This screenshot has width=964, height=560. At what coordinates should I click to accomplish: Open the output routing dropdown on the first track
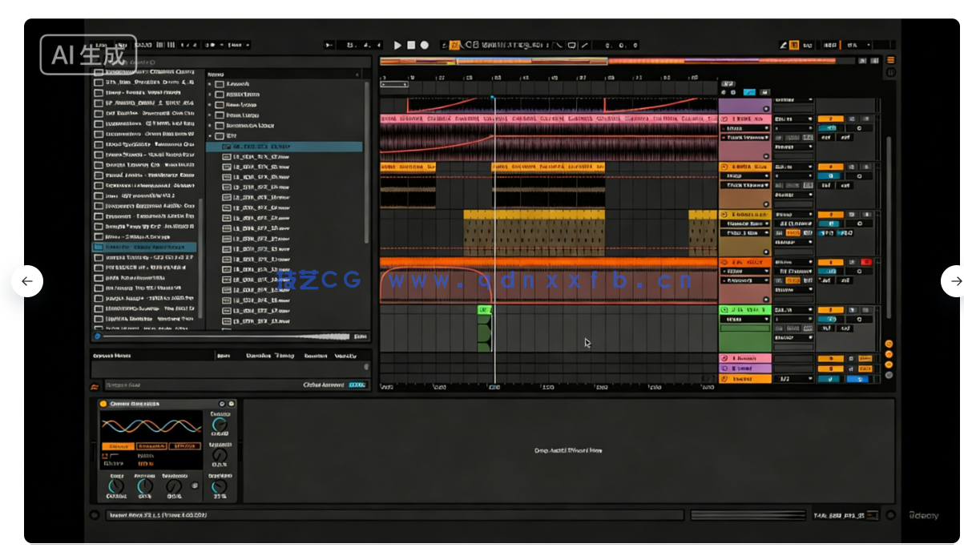coord(793,147)
